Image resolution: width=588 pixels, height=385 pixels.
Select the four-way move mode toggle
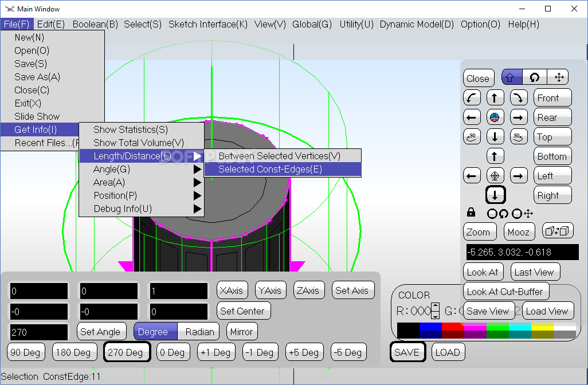558,77
